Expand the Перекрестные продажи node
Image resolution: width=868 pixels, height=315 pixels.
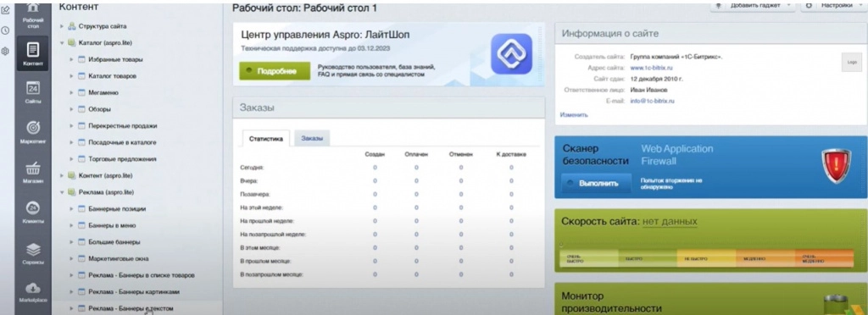[72, 126]
